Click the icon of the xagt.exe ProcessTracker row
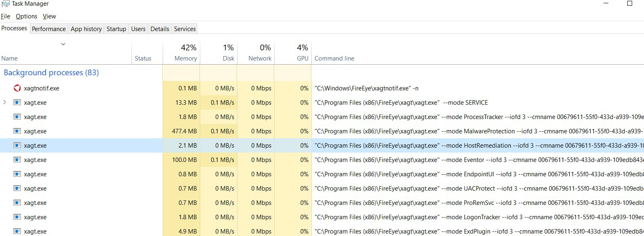Screen dimensions: 644x236 17,117
